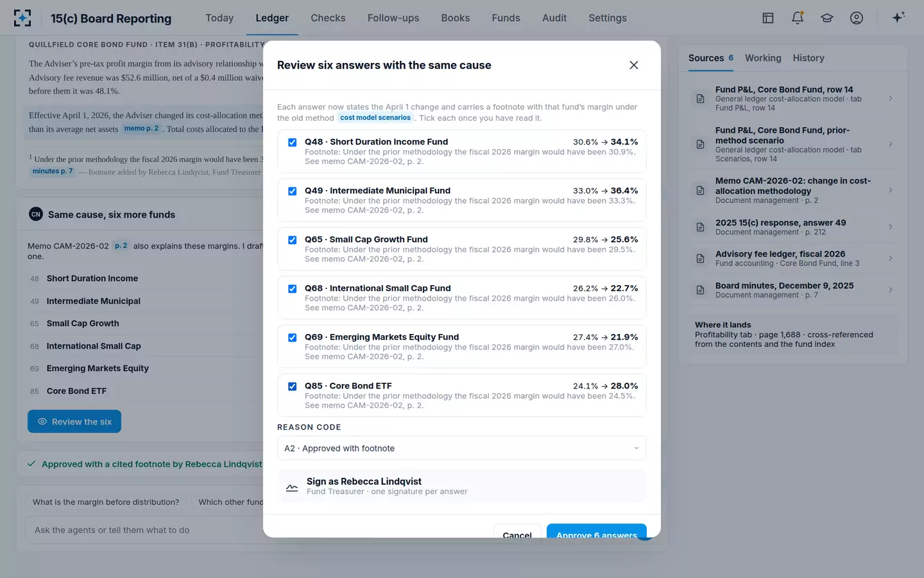Open the layout panel icon in header
The image size is (924, 578).
point(768,18)
